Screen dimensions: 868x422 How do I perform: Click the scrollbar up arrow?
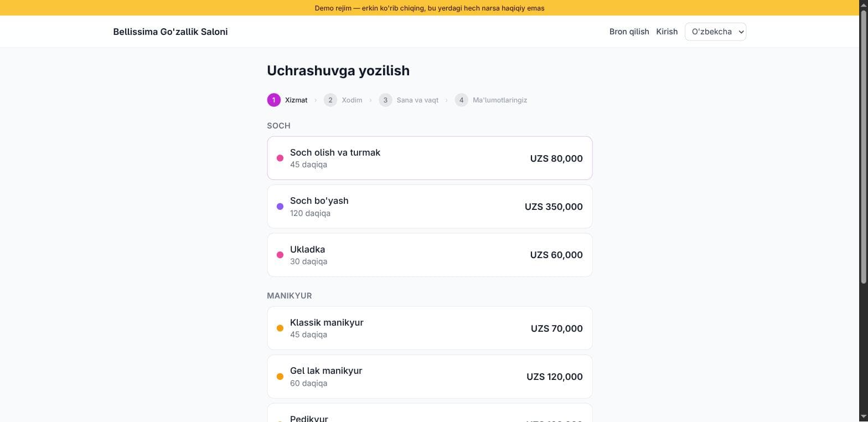pyautogui.click(x=863, y=4)
